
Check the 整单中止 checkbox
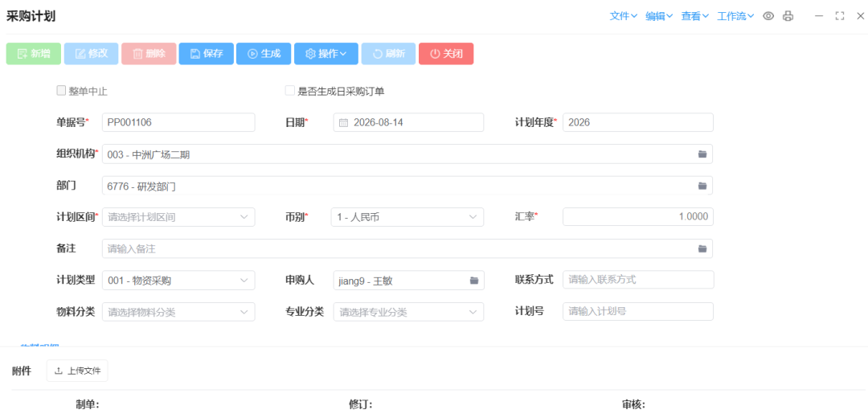[61, 91]
